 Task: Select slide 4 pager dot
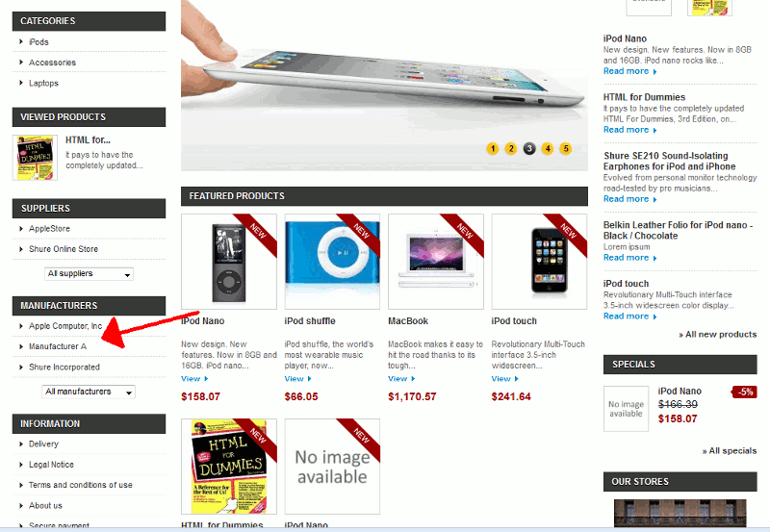548,149
